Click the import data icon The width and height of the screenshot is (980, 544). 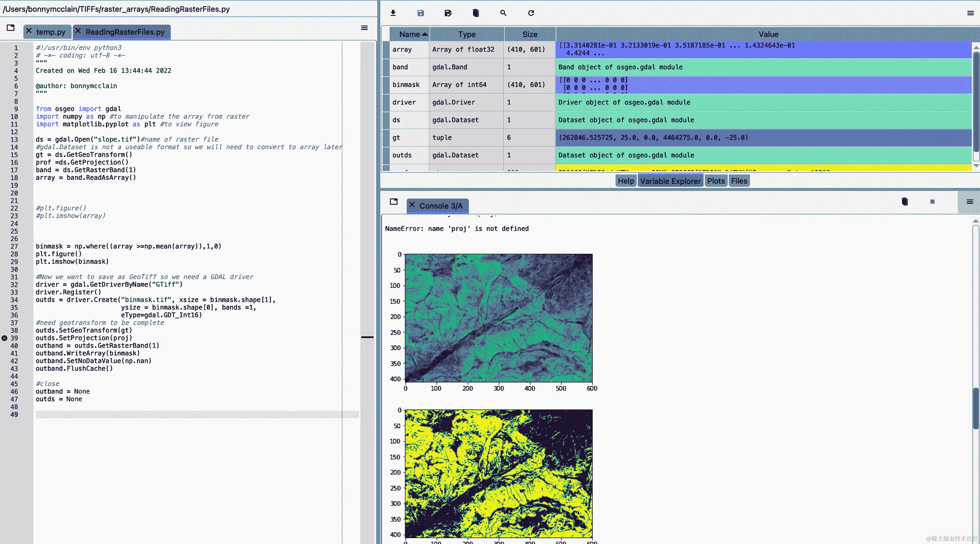[393, 13]
